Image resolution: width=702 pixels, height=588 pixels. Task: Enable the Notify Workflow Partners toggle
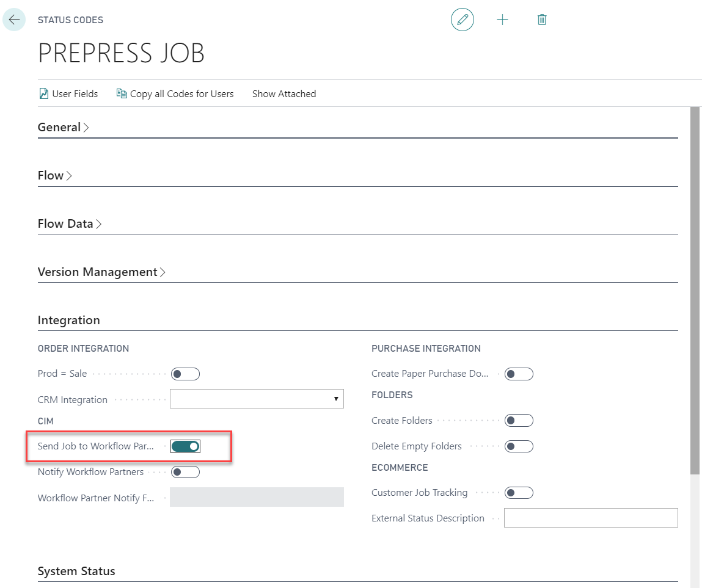[186, 472]
